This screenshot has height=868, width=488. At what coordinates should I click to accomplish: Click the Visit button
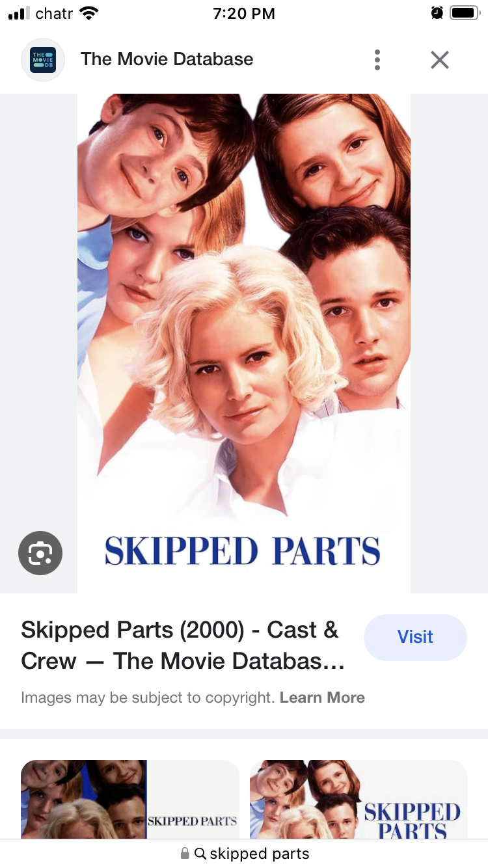coord(415,637)
